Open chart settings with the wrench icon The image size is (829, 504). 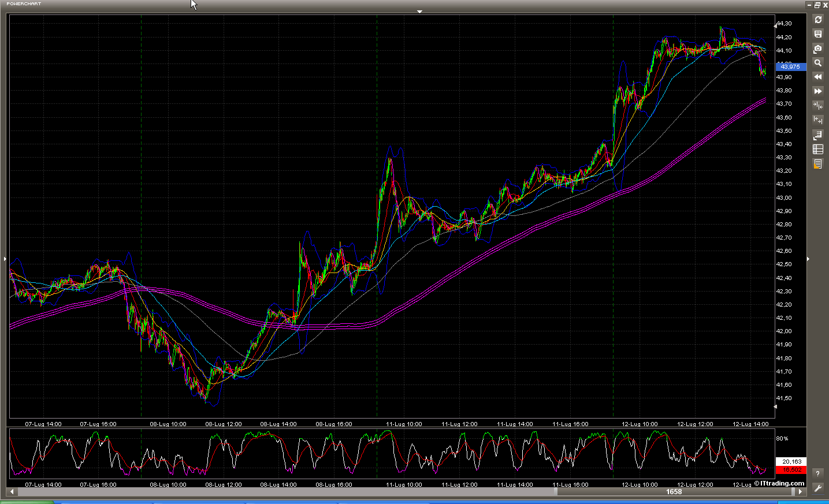[x=818, y=488]
